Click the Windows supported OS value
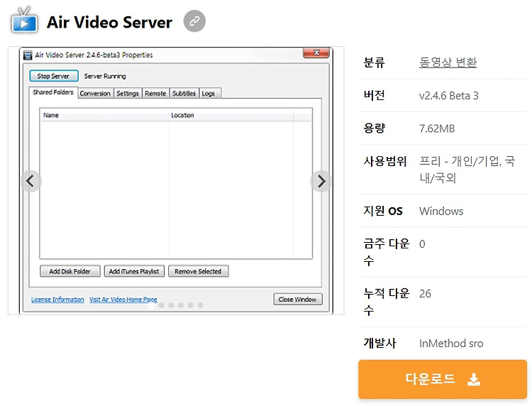This screenshot has height=406, width=532. tap(441, 211)
